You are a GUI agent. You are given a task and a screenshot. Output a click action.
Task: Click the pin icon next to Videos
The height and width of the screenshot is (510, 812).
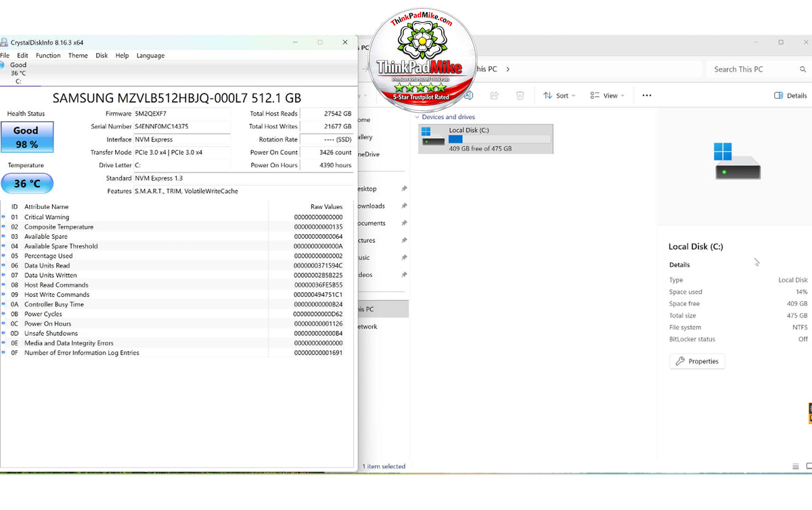pyautogui.click(x=404, y=275)
